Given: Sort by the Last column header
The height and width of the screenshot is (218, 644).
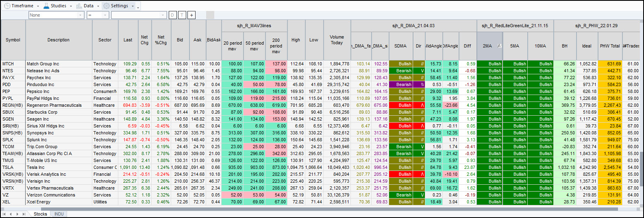Looking at the screenshot, I should pyautogui.click(x=128, y=40).
